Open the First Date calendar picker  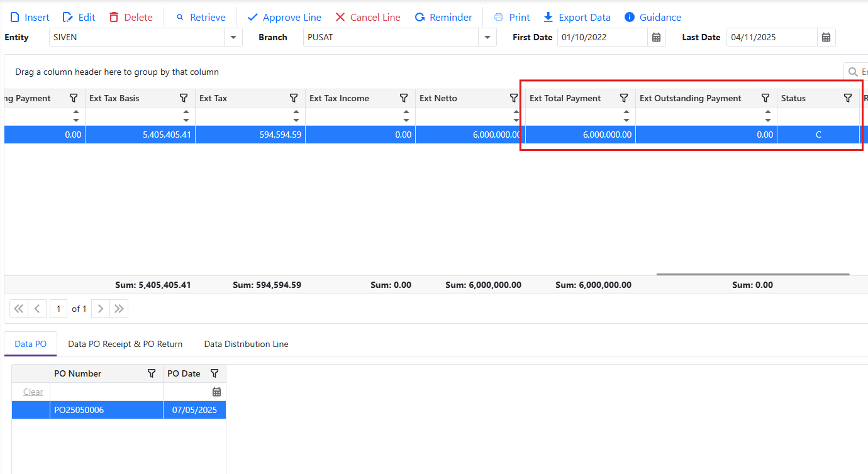tap(656, 37)
